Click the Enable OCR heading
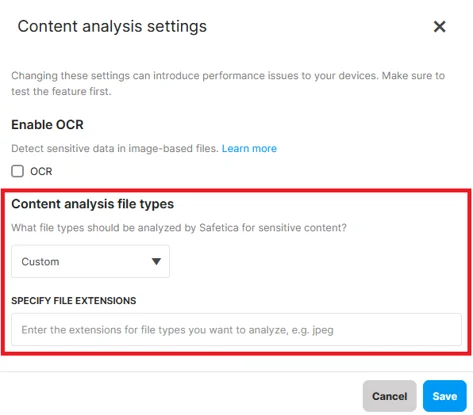 pos(47,124)
